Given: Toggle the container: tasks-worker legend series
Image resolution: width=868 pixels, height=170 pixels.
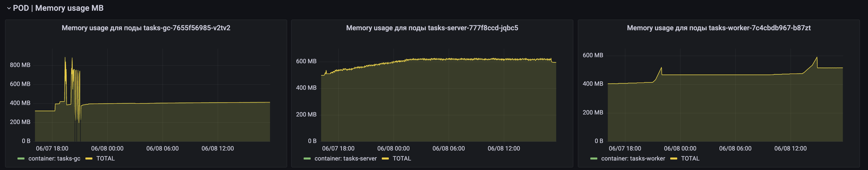Looking at the screenshot, I should pos(633,158).
